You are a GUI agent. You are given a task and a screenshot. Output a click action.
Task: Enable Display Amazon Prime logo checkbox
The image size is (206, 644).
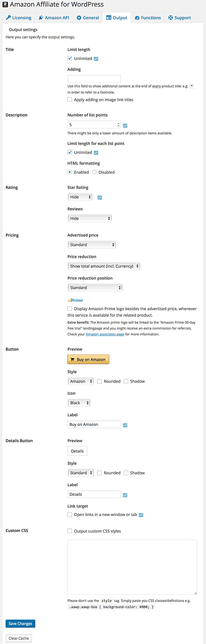coord(70,308)
